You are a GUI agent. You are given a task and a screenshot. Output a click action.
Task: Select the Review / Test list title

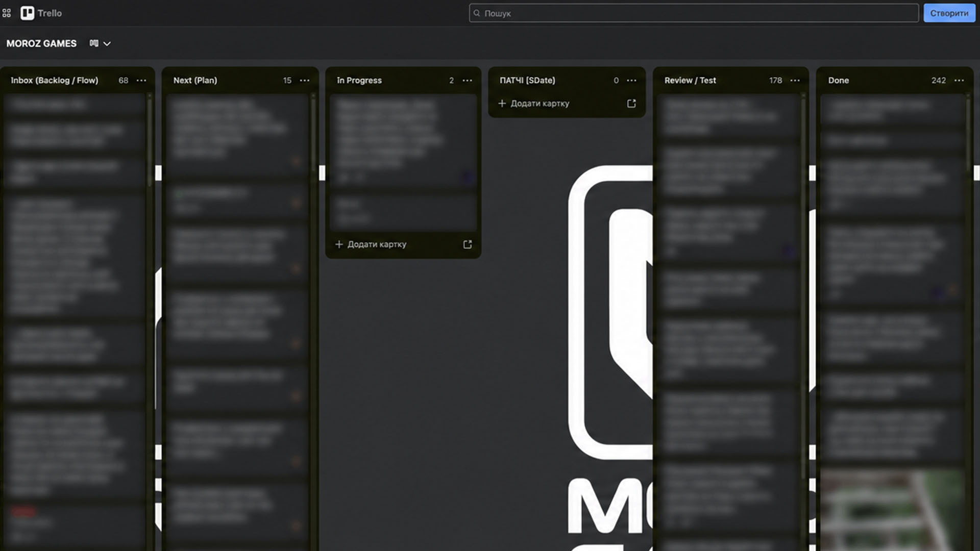click(690, 81)
